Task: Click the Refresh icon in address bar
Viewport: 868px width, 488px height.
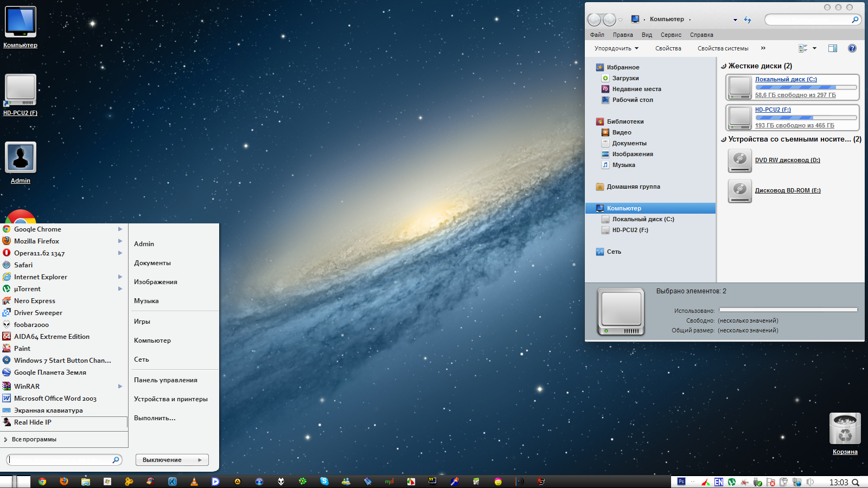Action: [x=748, y=20]
